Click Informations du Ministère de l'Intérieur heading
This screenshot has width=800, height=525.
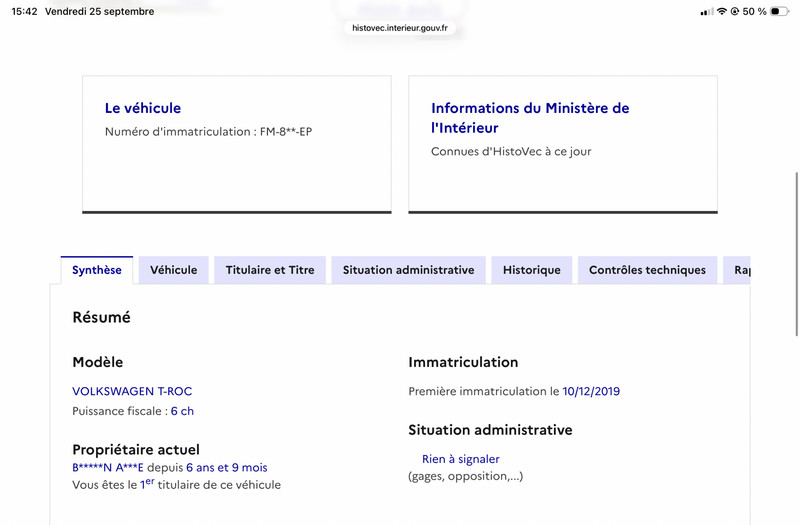530,118
